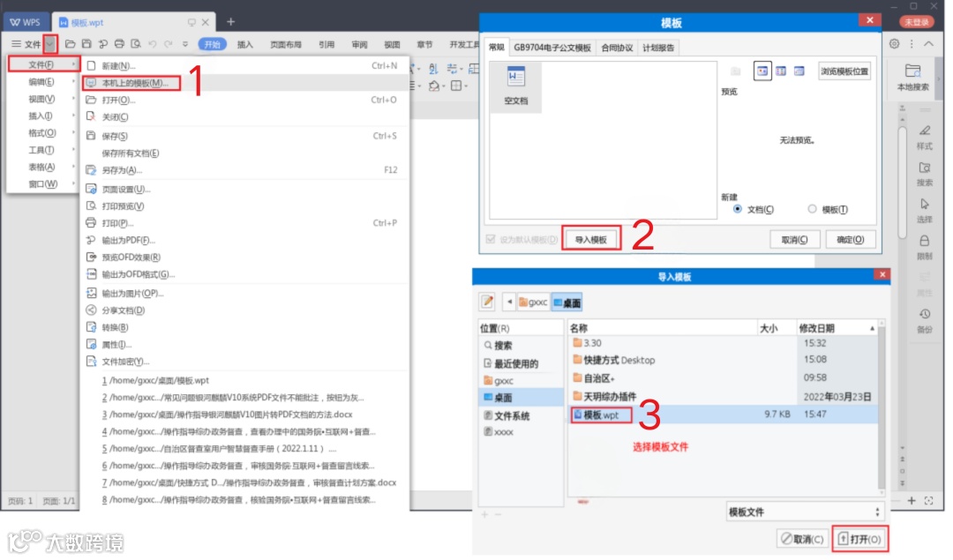Select the 模板.wpt file row
The image size is (953, 560).
724,414
